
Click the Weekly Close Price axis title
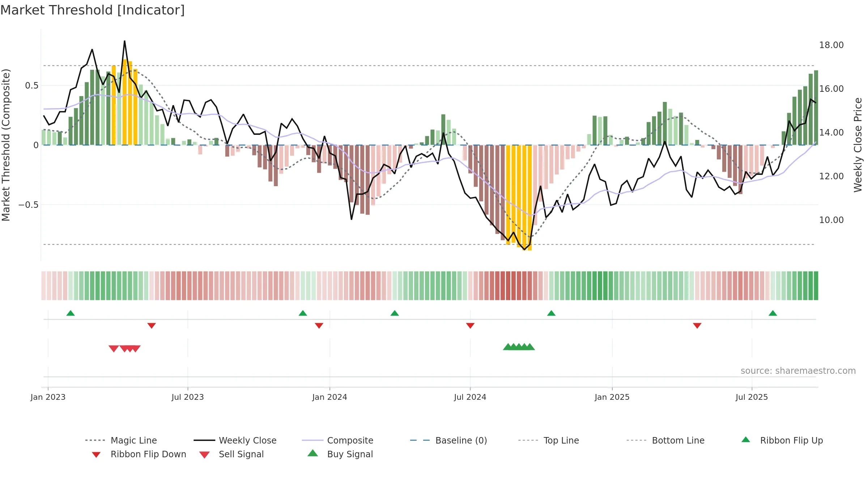pos(858,145)
